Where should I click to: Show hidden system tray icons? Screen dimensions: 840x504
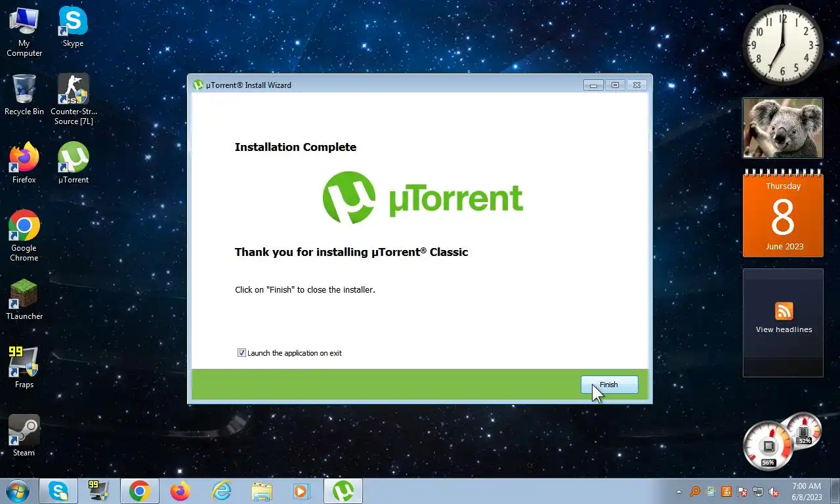(x=679, y=492)
